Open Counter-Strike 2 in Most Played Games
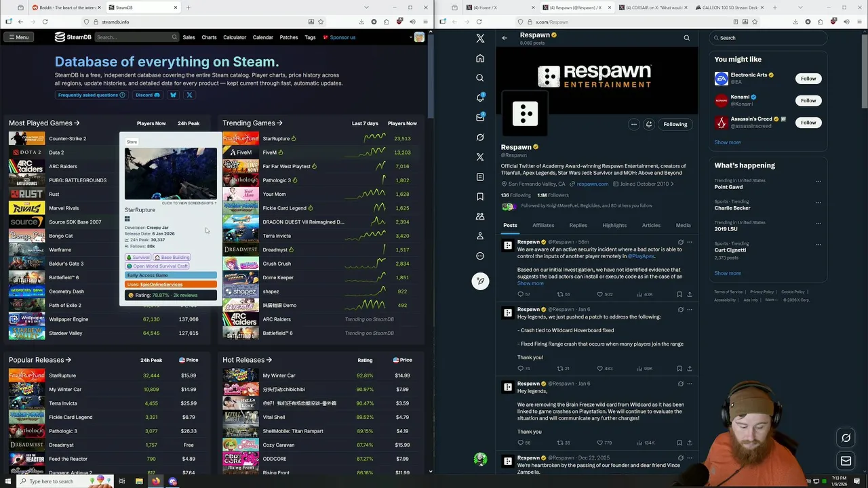 click(x=67, y=138)
